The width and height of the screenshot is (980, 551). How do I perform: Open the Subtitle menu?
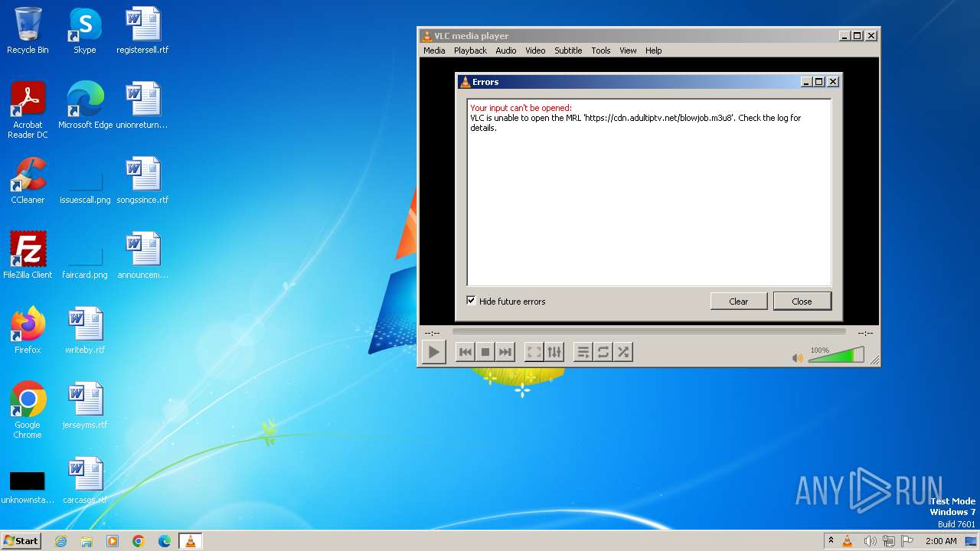coord(568,51)
